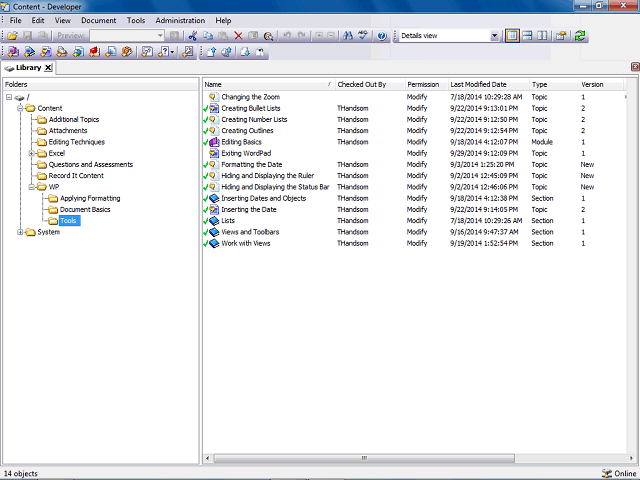Image resolution: width=640 pixels, height=480 pixels.
Task: Expand the Excel folder node
Action: pos(31,153)
